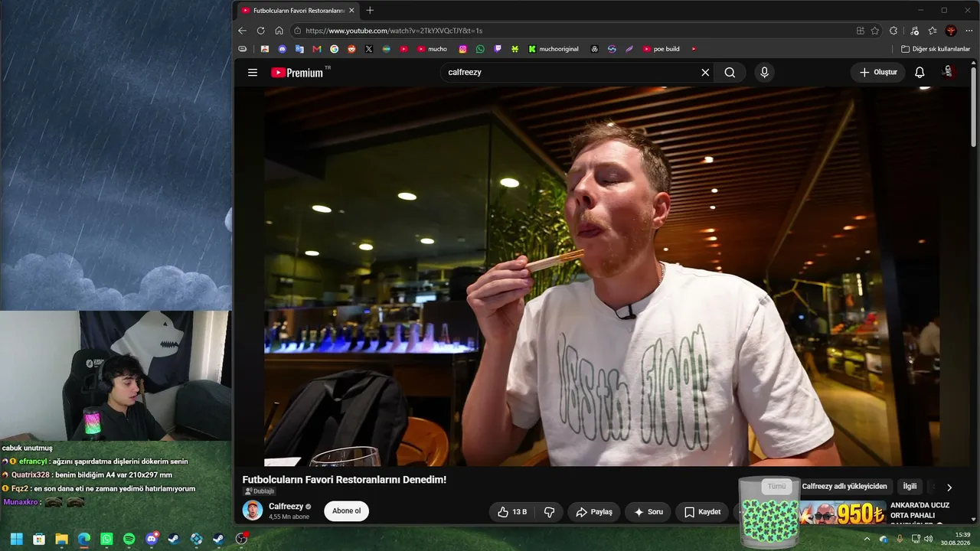Open the Discord bookmark
This screenshot has height=551, width=980.
pyautogui.click(x=283, y=49)
